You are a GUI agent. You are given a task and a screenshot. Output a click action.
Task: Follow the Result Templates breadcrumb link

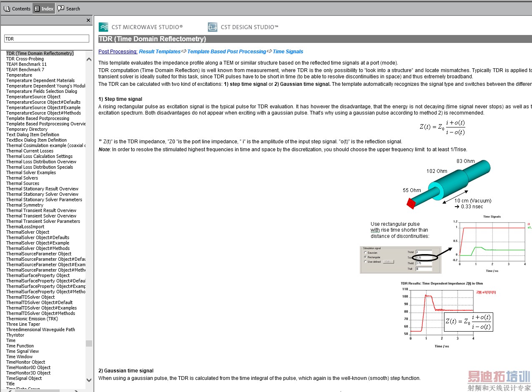(160, 52)
